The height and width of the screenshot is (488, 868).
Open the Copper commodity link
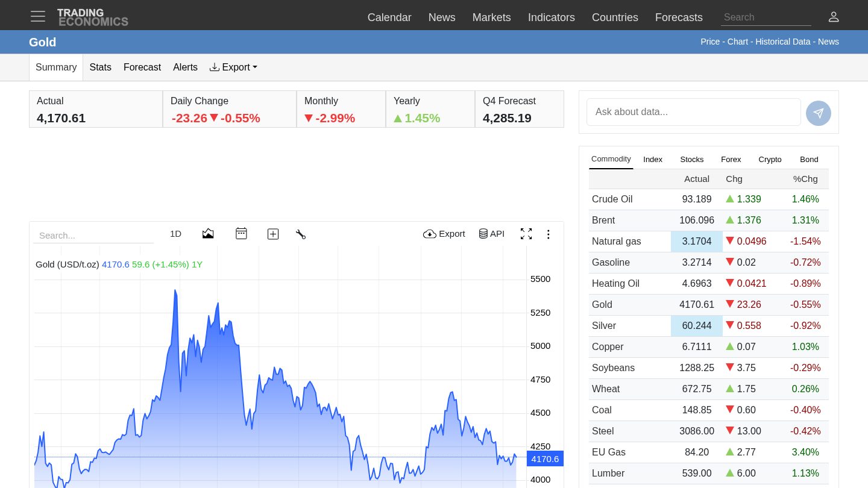coord(608,346)
